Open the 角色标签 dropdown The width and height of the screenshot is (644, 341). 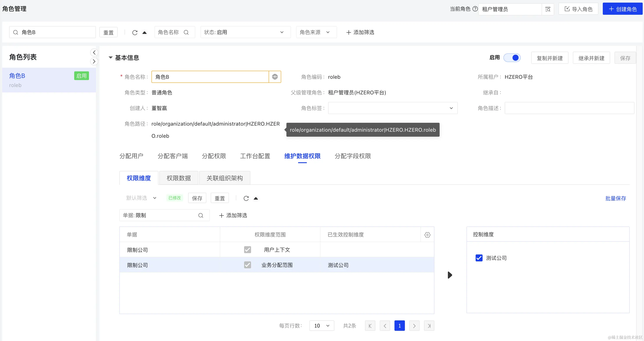click(393, 108)
